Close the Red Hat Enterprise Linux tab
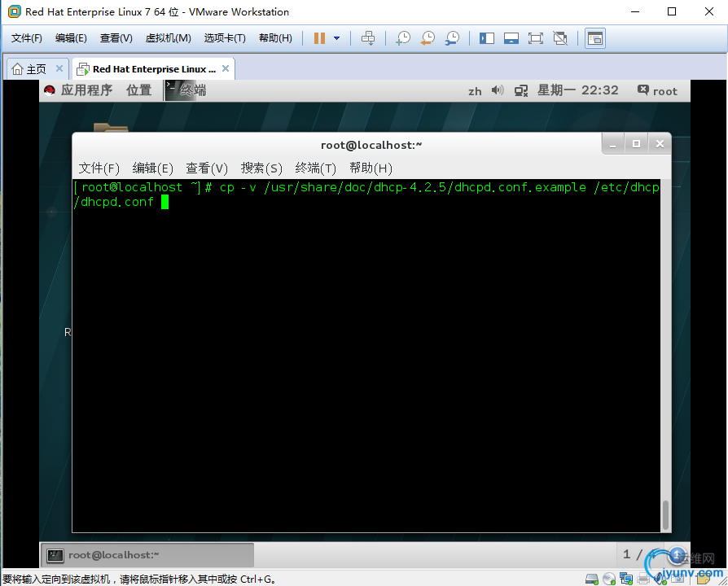 pos(226,68)
